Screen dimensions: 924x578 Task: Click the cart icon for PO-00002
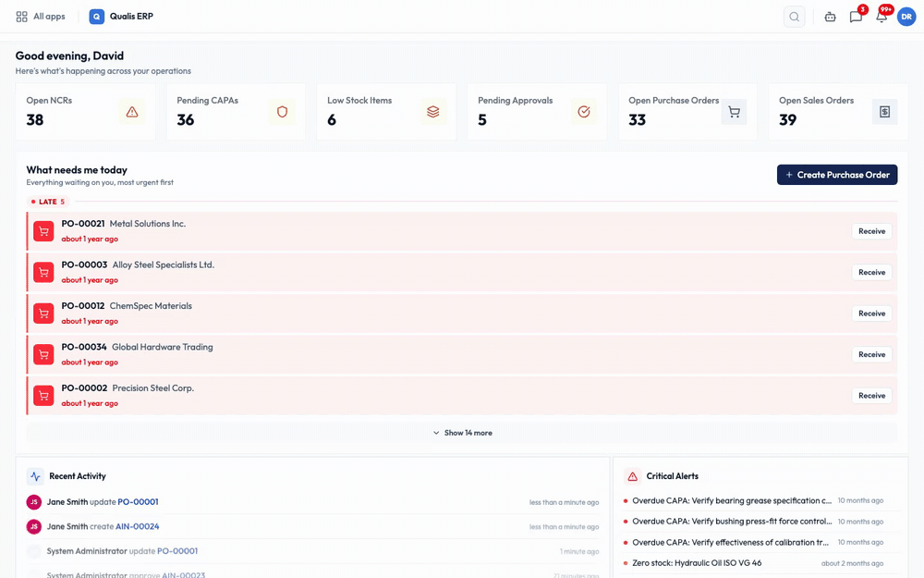pyautogui.click(x=43, y=396)
